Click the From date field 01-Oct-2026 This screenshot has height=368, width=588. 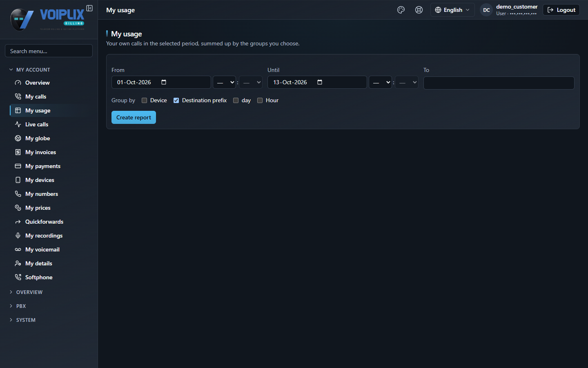pos(161,82)
